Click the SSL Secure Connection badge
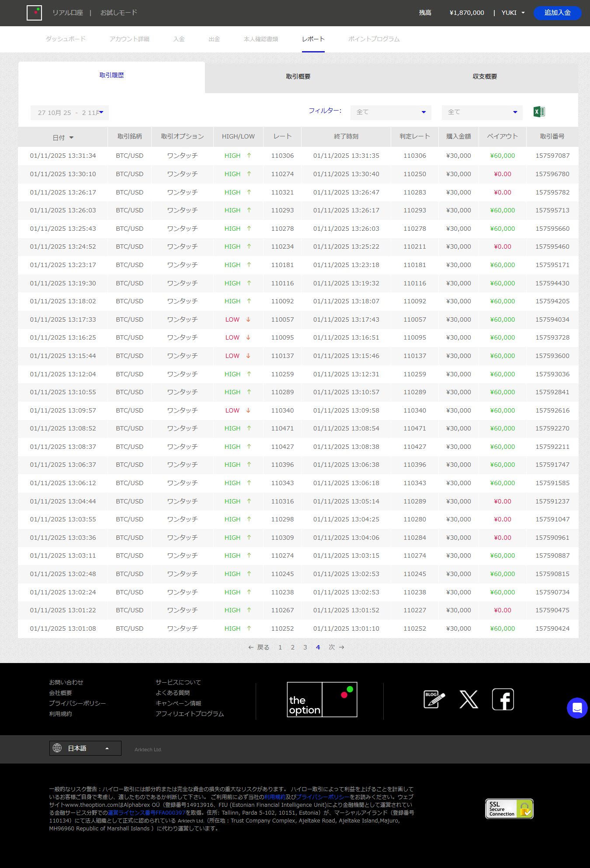The image size is (590, 868). point(509,809)
